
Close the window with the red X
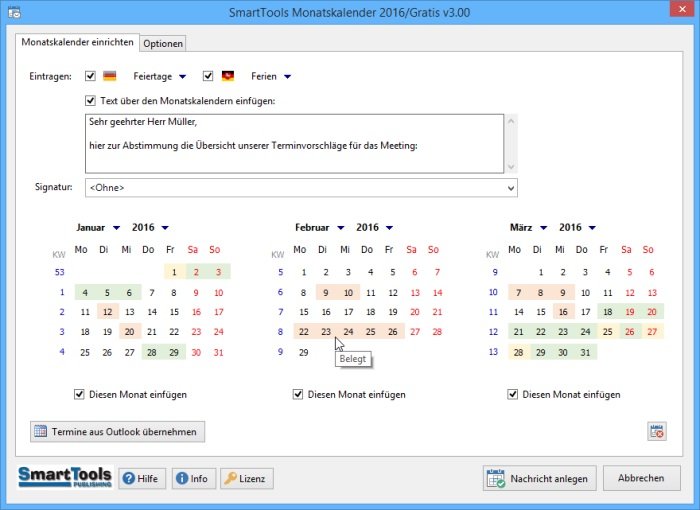point(682,9)
